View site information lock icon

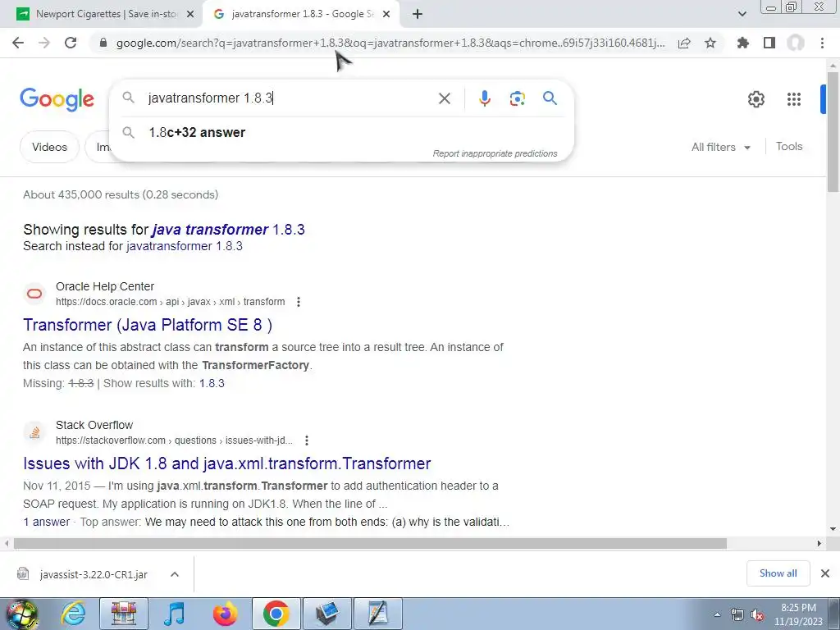coord(103,43)
